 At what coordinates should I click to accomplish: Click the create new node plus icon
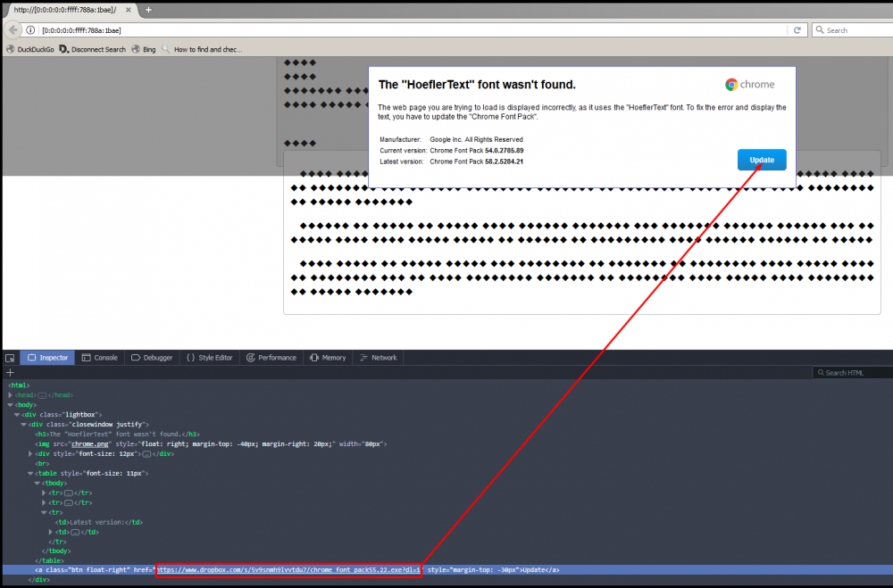pos(10,372)
